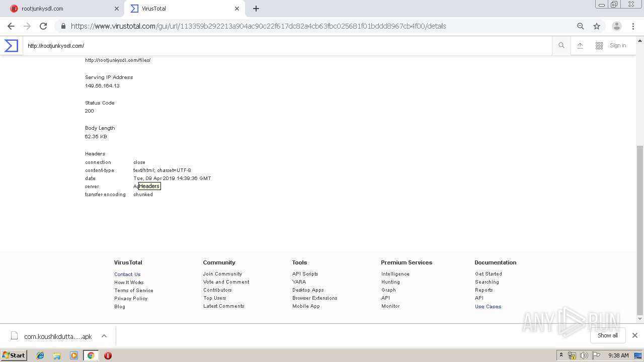Open the Hunting link
644x362 pixels.
point(391,282)
